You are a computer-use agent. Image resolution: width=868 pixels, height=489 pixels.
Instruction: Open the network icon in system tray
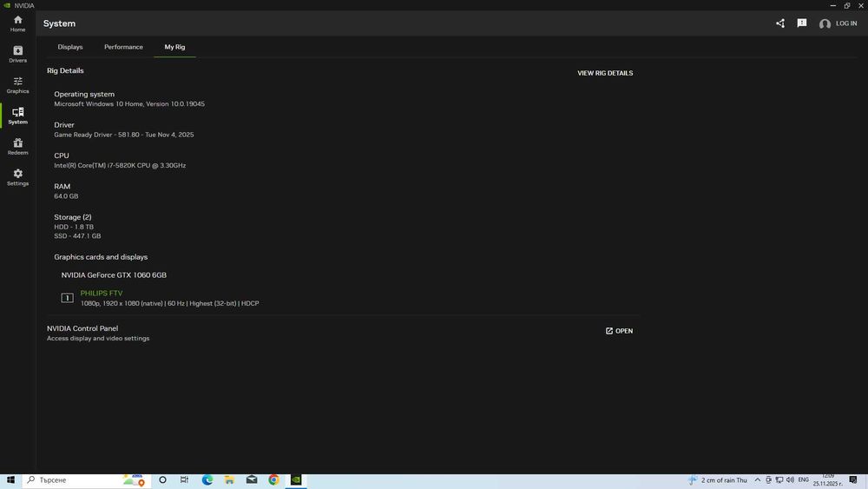[x=779, y=480]
